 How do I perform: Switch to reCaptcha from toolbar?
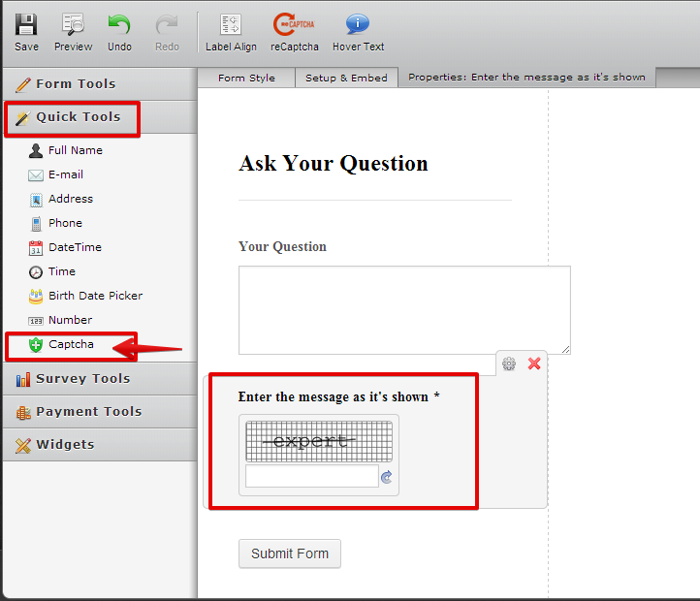(294, 31)
